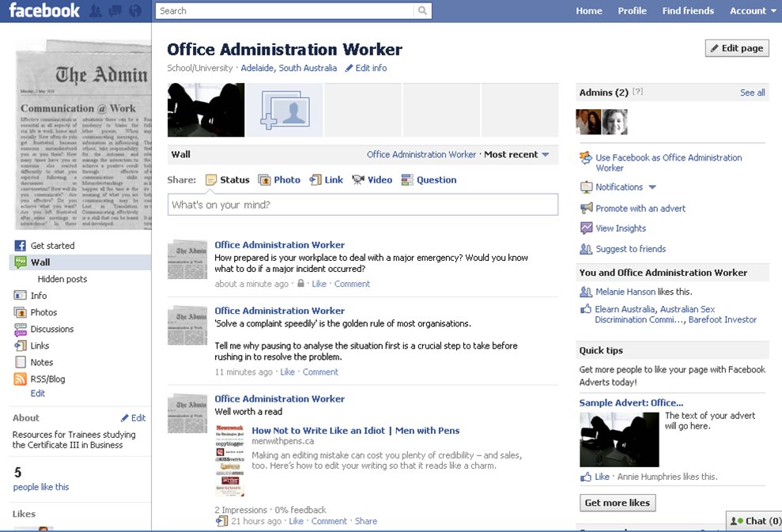Click the Sample Advert: Office... link
Viewport: 782px width, 532px height.
click(x=631, y=403)
